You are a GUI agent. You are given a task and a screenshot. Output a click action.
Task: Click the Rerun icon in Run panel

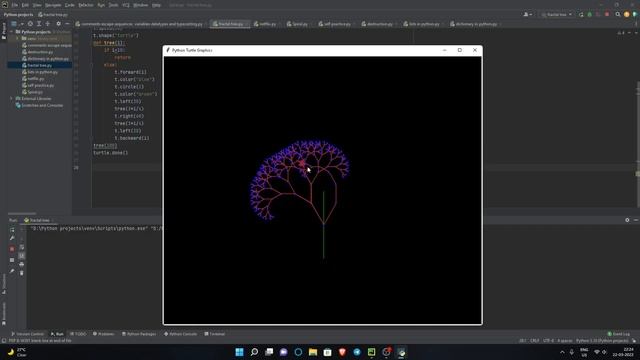coord(12,230)
